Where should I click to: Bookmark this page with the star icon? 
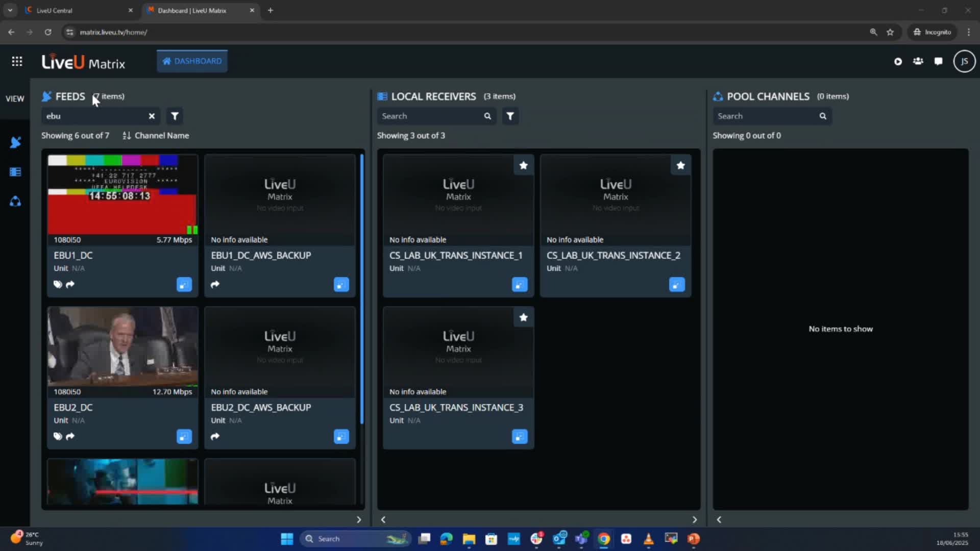point(890,32)
